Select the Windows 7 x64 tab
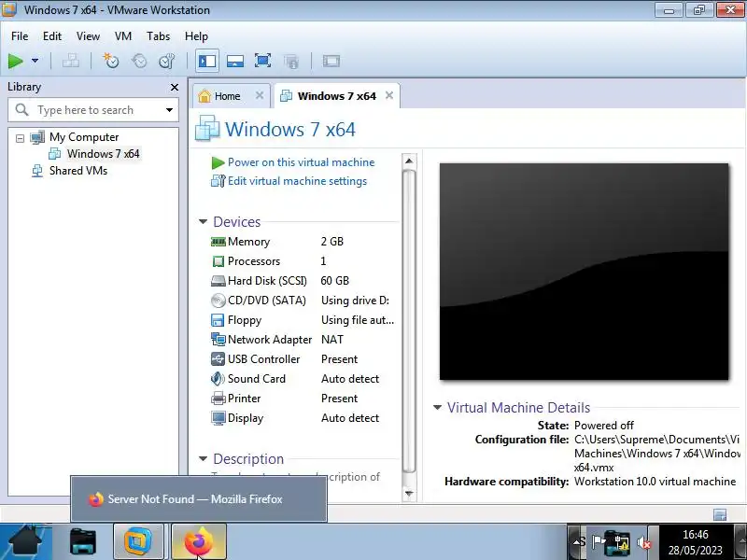 tap(337, 96)
